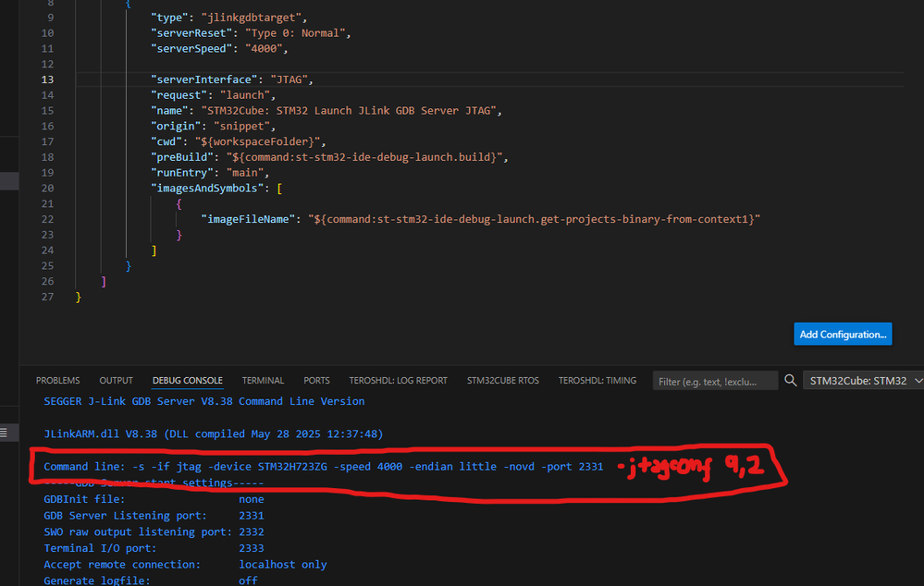Switch to the Problems tab

pos(57,381)
